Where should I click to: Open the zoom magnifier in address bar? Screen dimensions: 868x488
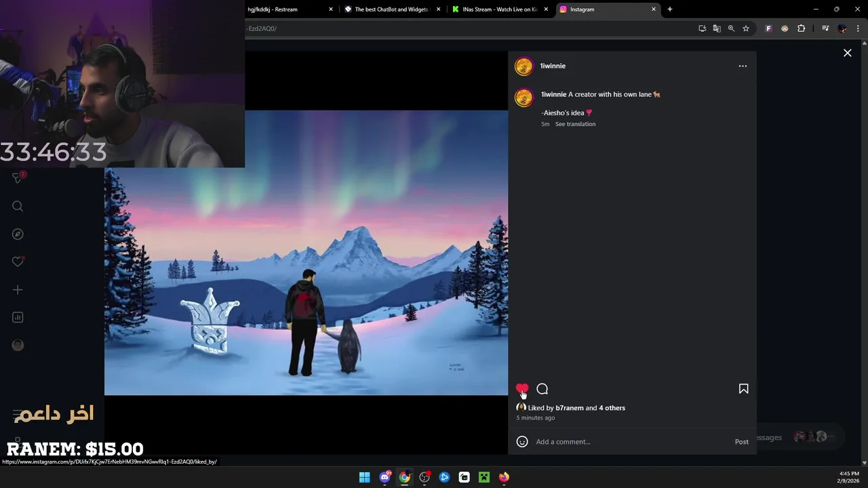(731, 28)
